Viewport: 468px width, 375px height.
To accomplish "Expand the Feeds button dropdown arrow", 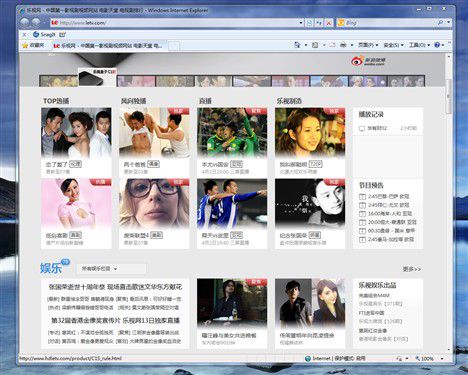I will tap(324, 45).
